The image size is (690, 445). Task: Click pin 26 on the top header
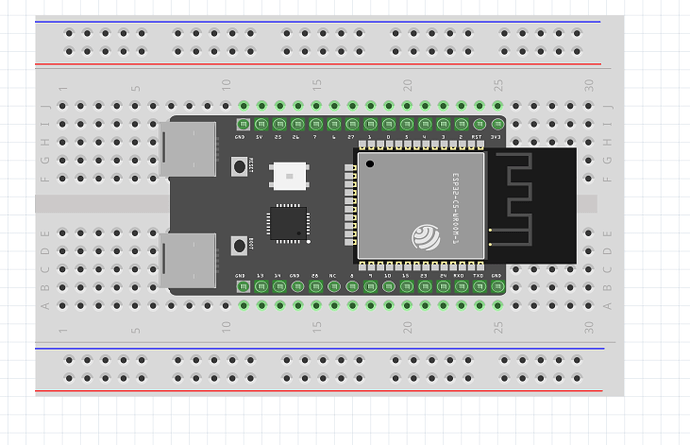point(297,125)
